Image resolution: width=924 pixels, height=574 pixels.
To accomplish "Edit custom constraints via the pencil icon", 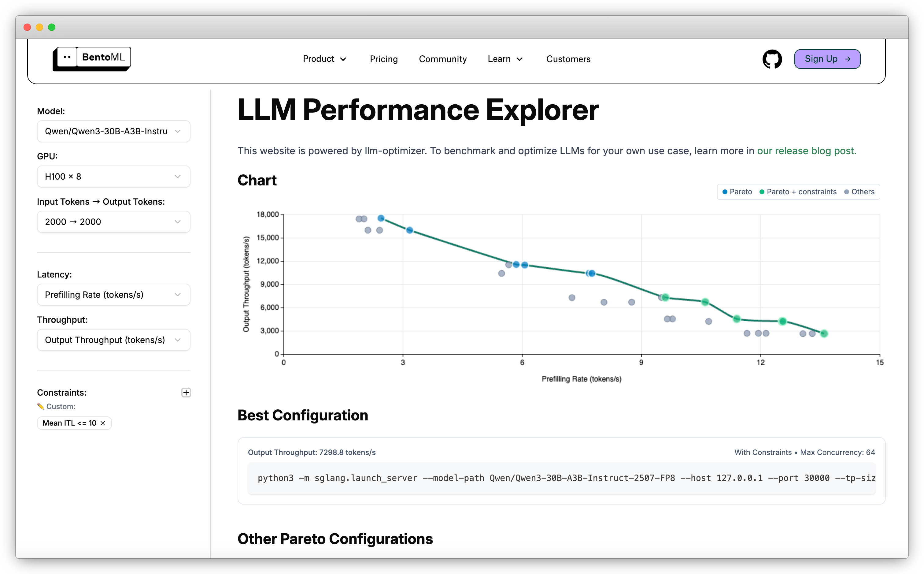I will tap(41, 406).
